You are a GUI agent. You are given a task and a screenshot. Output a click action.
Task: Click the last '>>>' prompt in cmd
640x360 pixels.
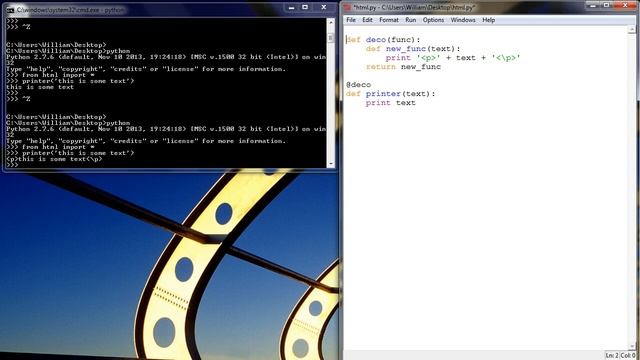(x=12, y=165)
